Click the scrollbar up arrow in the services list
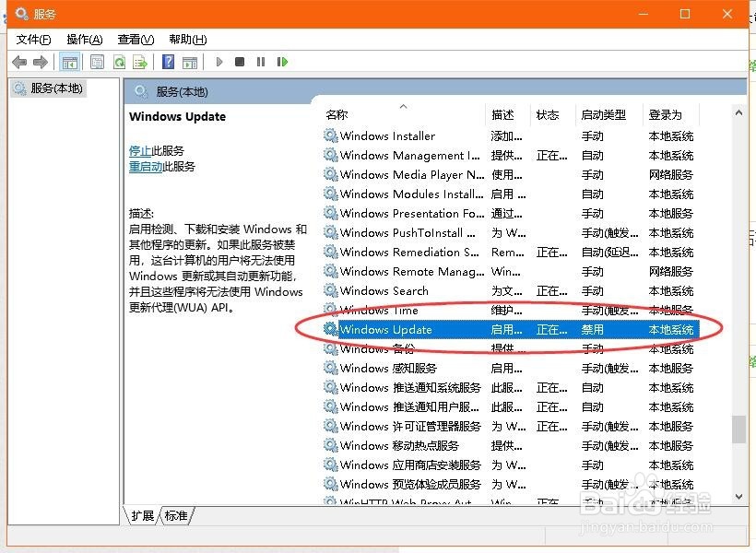The image size is (756, 553). click(738, 112)
